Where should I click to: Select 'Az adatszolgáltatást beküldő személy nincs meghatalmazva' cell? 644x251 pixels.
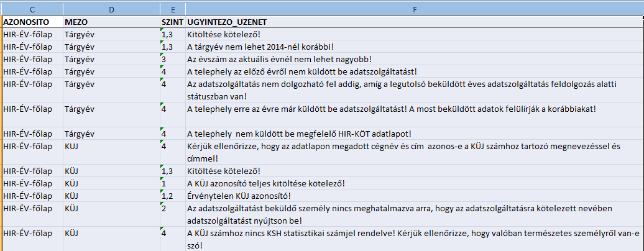[415, 214]
